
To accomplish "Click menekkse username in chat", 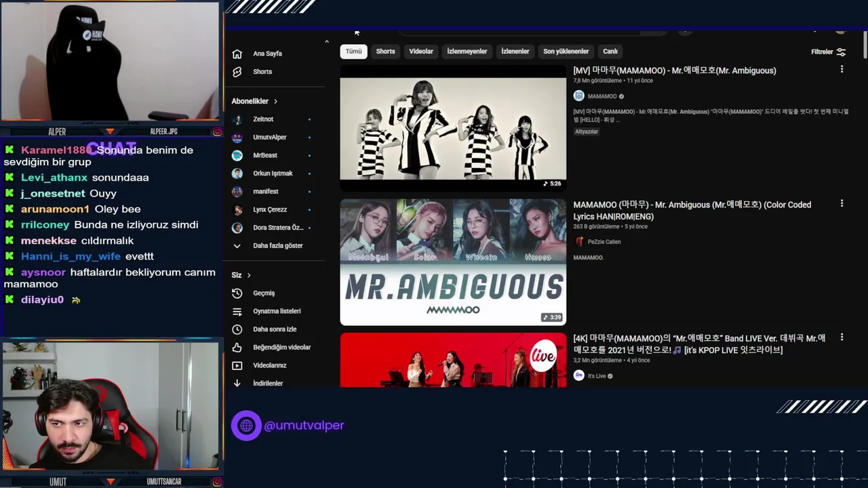I will click(49, 241).
